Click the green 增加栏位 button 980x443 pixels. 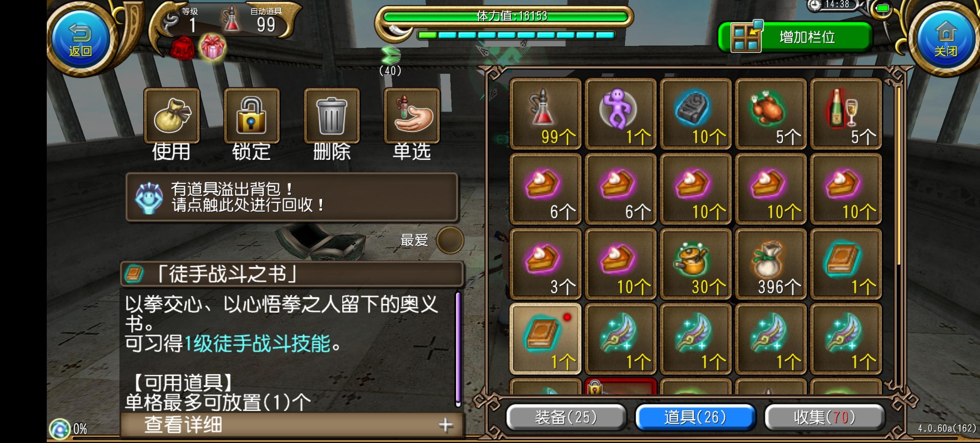pyautogui.click(x=795, y=37)
